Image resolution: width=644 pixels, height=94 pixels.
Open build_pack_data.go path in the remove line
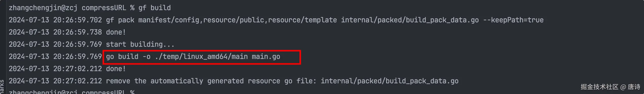[x=390, y=81]
